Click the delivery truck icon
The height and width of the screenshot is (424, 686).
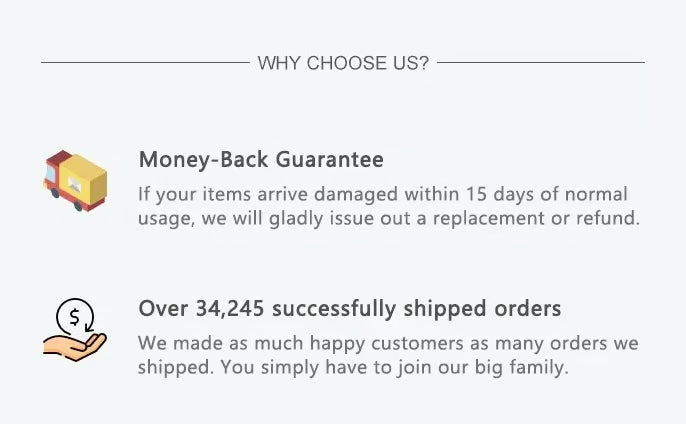pos(75,181)
